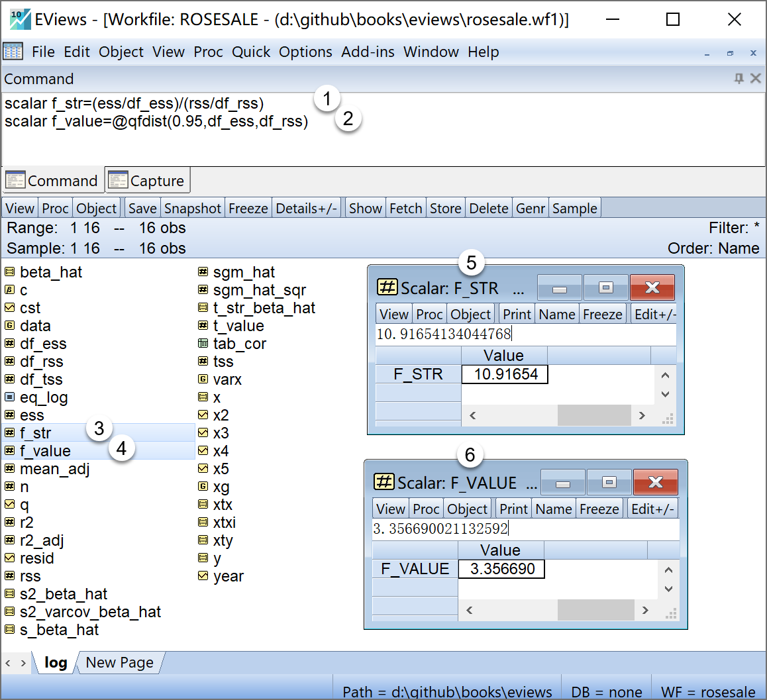The width and height of the screenshot is (767, 700).
Task: Toggle Details+/- in workfile toolbar
Action: 307,209
